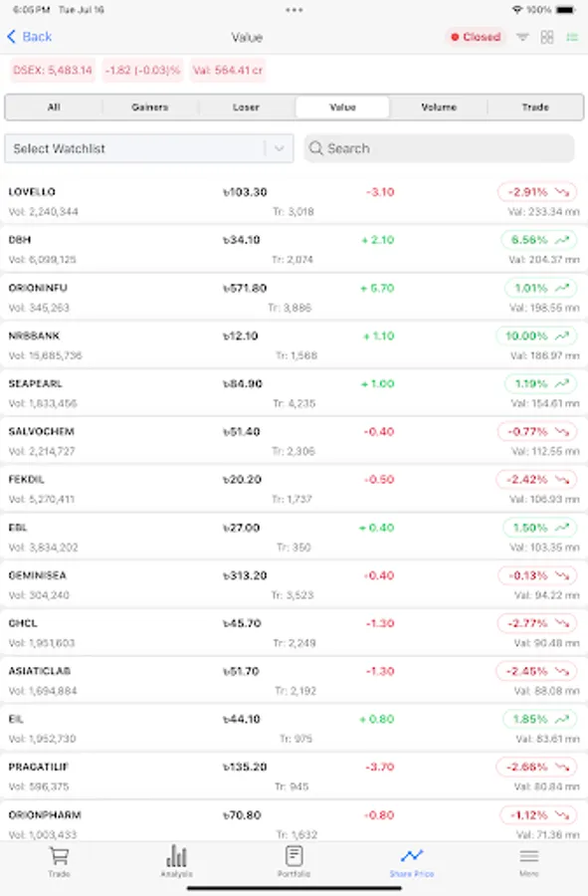Viewport: 588px width, 896px height.
Task: Activate the Trade segment control
Action: point(535,107)
